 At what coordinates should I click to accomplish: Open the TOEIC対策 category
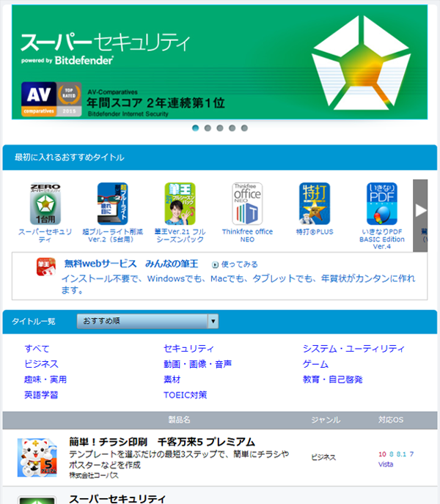(185, 395)
